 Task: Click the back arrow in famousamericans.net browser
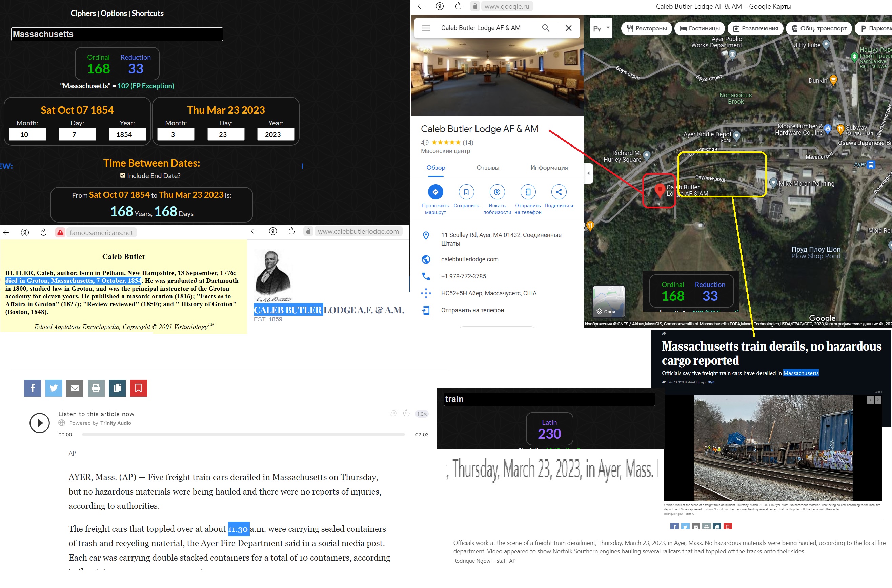tap(6, 232)
